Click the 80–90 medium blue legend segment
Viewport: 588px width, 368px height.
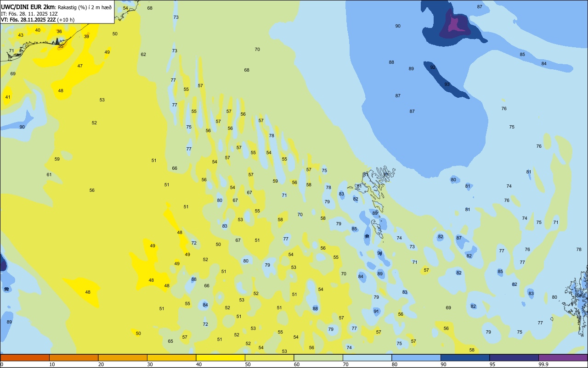416,357
